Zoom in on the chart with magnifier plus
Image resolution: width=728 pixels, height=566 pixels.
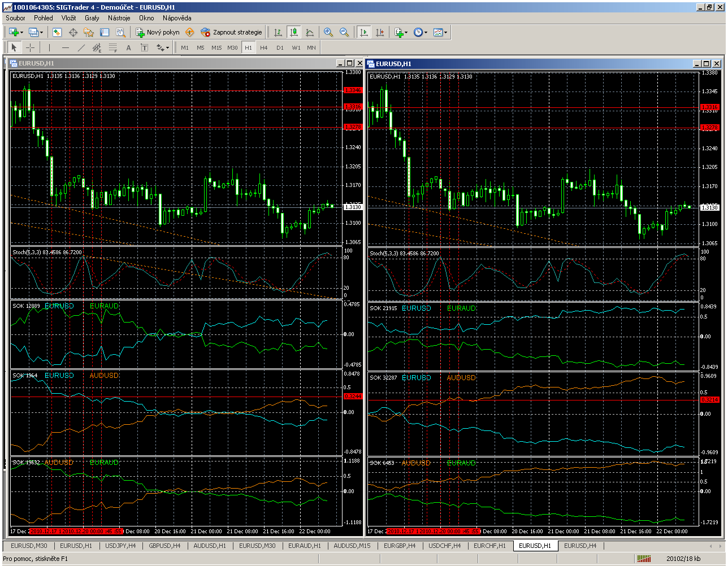tap(328, 32)
